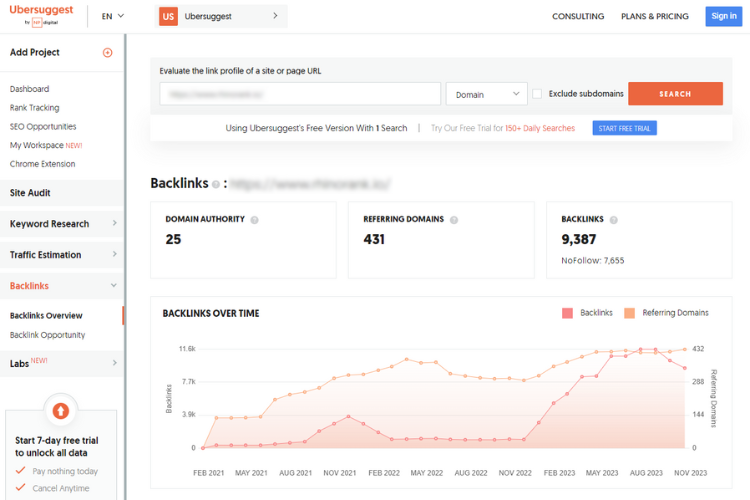Screen dimensions: 750x500
Task: Select Backlink Opportunity
Action: click(47, 335)
